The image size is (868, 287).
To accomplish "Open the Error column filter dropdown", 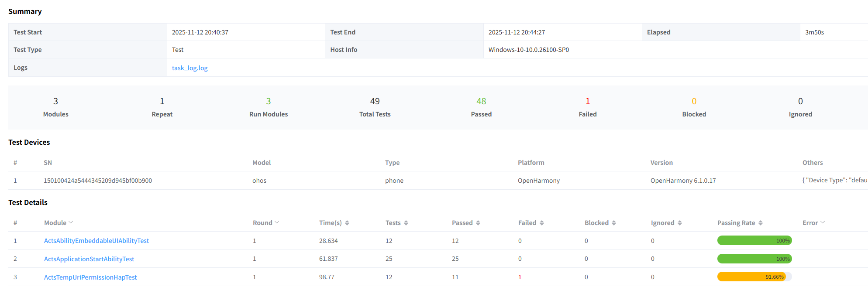I will click(823, 222).
